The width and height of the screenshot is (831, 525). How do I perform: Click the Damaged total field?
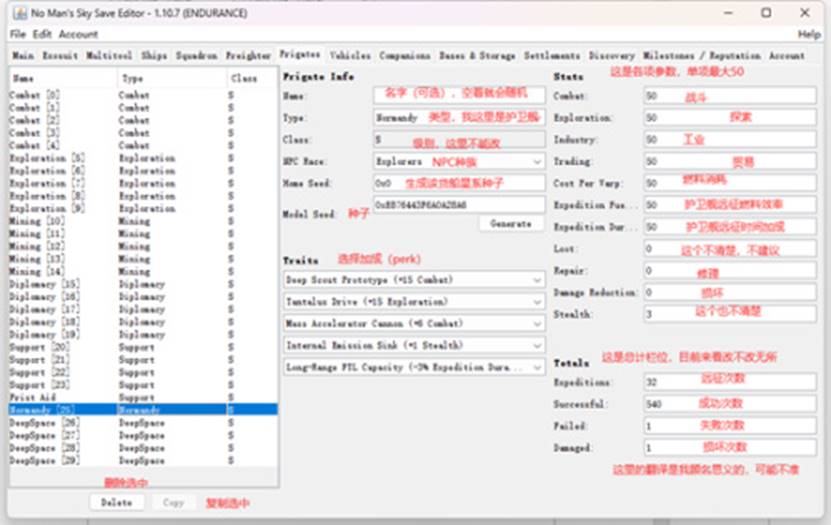730,448
